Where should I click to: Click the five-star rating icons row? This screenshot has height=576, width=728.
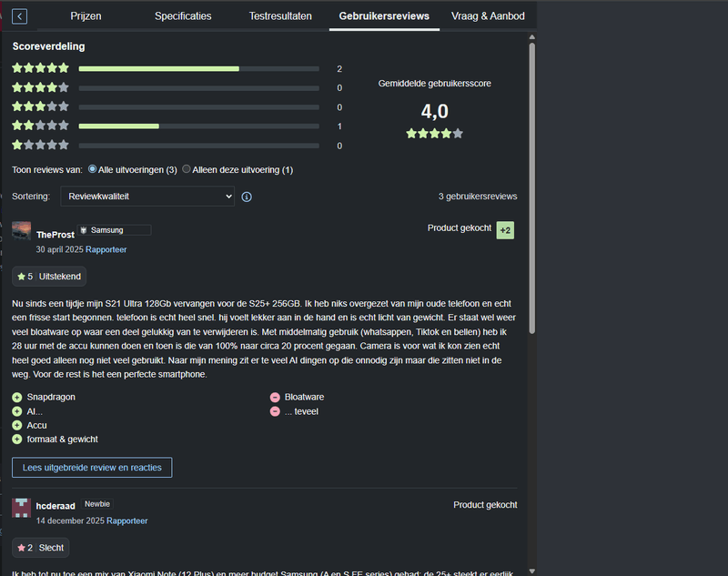40,68
